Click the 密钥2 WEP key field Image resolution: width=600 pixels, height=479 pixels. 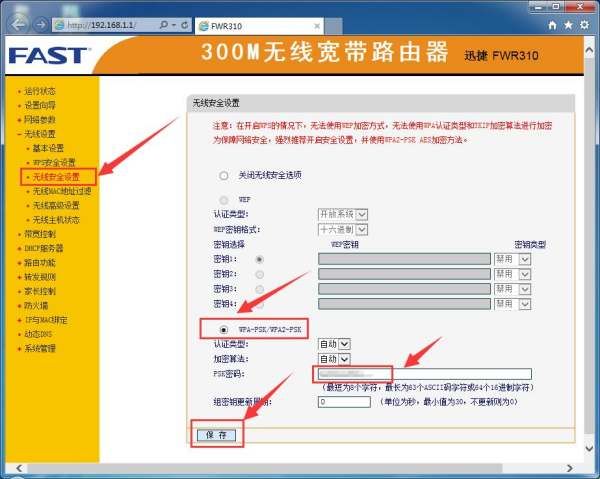(x=404, y=274)
